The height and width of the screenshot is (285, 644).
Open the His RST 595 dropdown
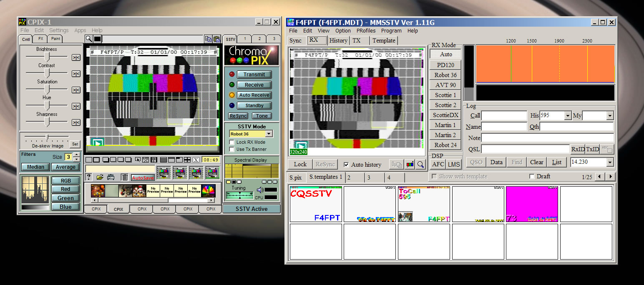pyautogui.click(x=567, y=116)
